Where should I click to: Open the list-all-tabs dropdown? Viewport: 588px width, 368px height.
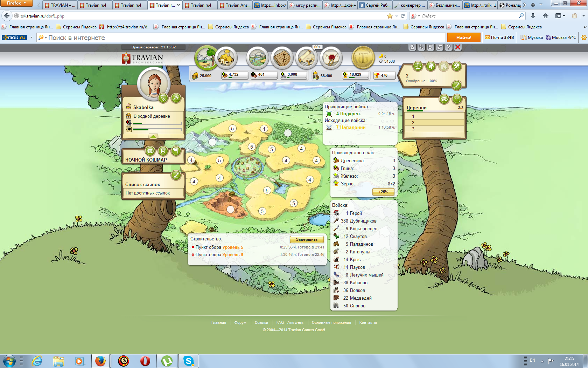541,5
